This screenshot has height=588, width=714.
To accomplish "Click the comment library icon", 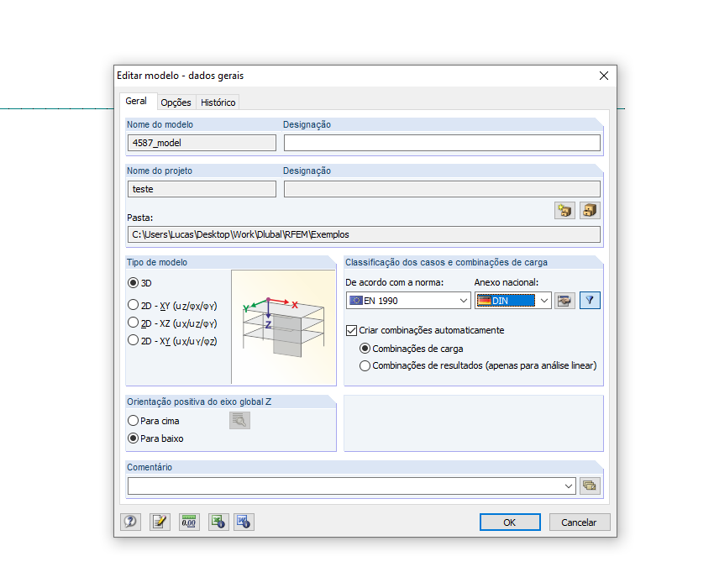I will (590, 486).
